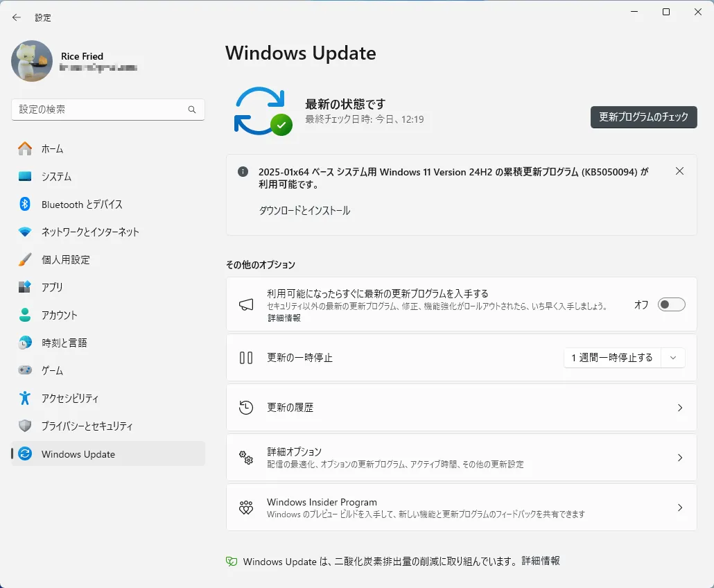Click the large update status sync icon
The width and height of the screenshot is (714, 588).
pos(263,111)
